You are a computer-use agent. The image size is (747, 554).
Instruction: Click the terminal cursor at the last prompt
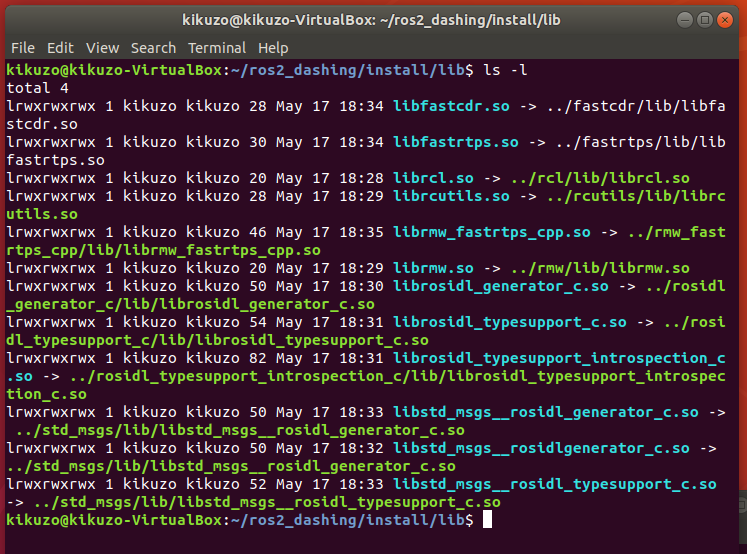tap(487, 520)
